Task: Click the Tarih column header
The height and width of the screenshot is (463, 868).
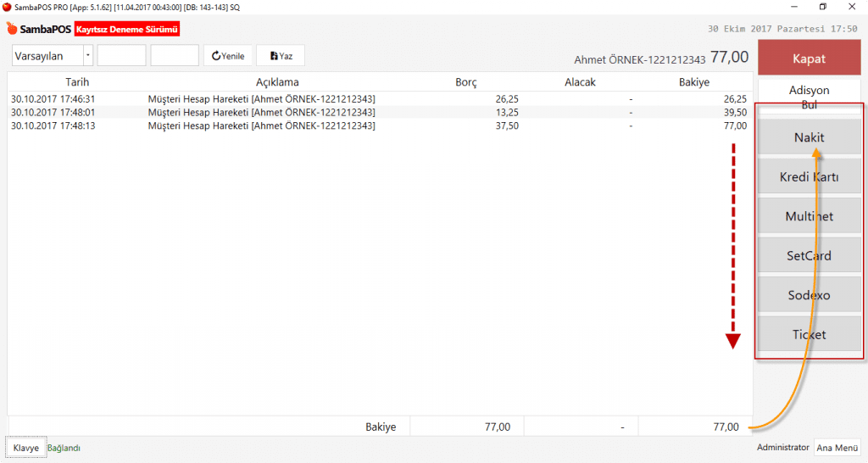Action: [x=76, y=82]
